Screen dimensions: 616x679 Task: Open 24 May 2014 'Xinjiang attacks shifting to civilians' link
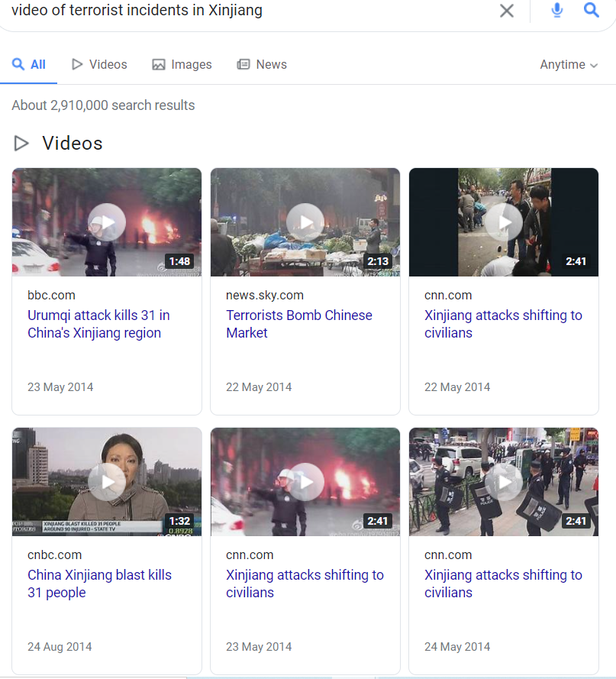(x=503, y=584)
